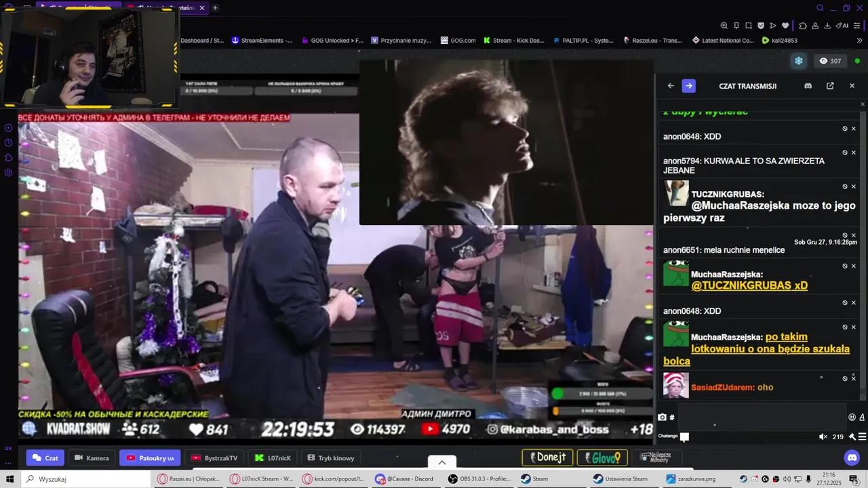Open the easy setup sliders icon

coord(859,26)
